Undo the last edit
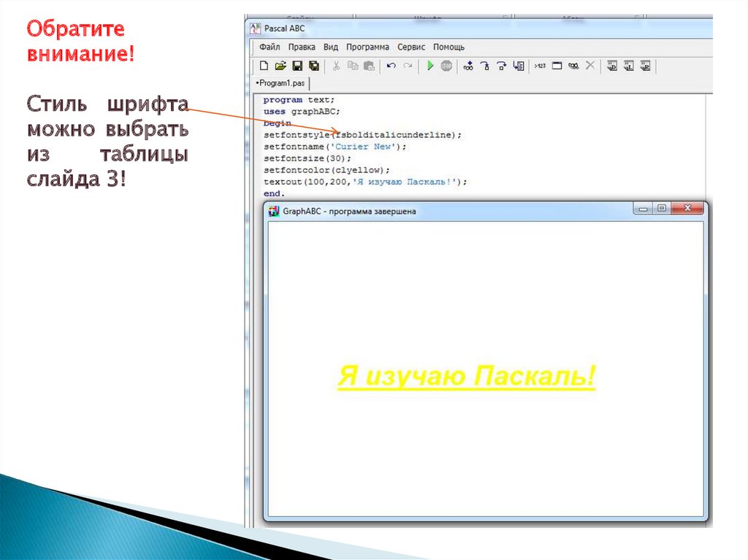The width and height of the screenshot is (748, 560). click(392, 66)
